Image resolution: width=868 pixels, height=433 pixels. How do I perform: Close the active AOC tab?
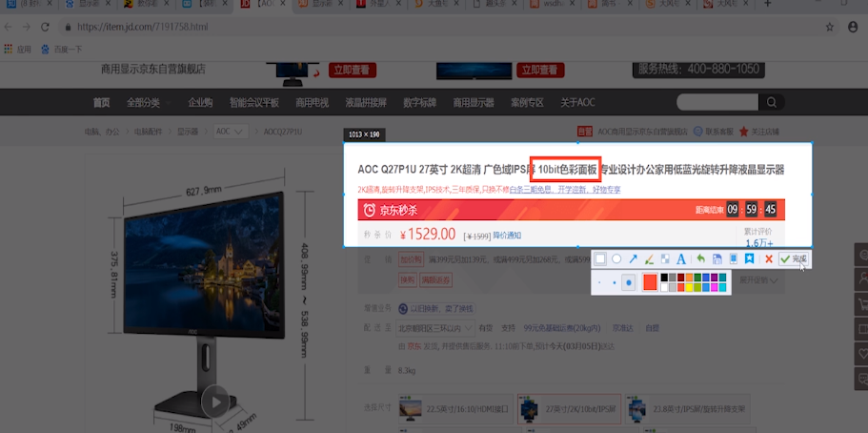281,4
